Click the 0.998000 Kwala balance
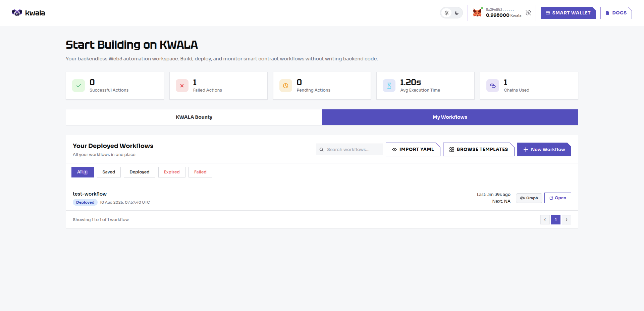644x311 pixels. click(503, 15)
